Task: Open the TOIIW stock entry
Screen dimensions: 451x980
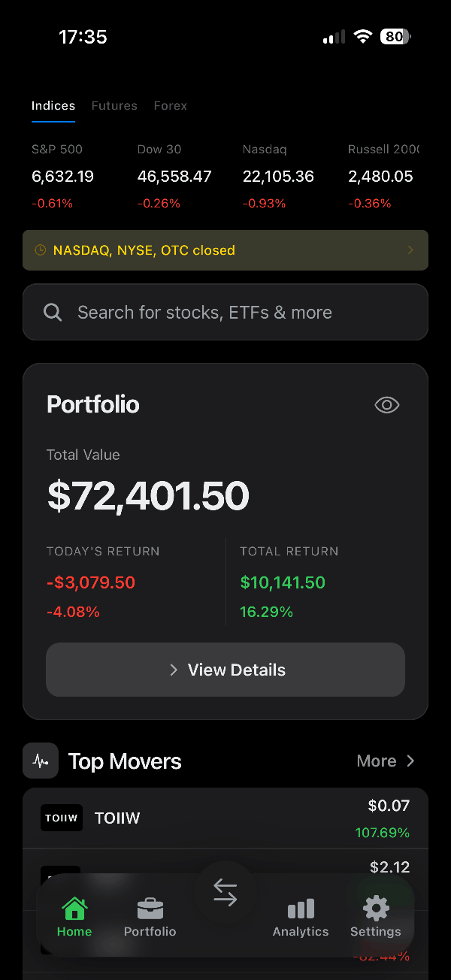Action: tap(225, 818)
